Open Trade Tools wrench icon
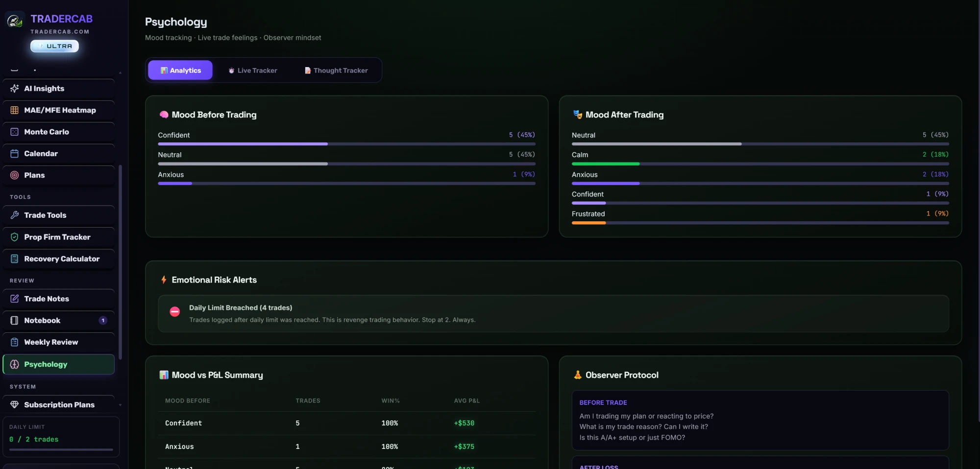This screenshot has height=469, width=980. click(15, 215)
